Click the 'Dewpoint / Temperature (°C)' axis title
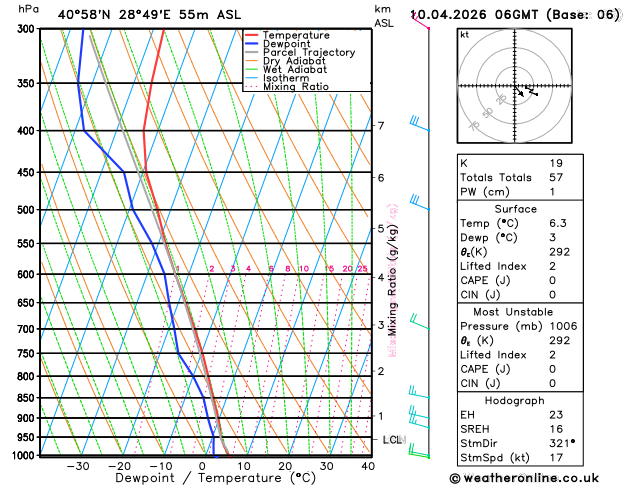This screenshot has width=629, height=486. (x=215, y=478)
